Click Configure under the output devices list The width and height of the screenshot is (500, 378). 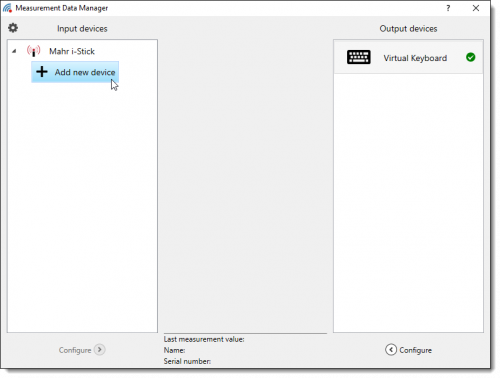(x=415, y=350)
